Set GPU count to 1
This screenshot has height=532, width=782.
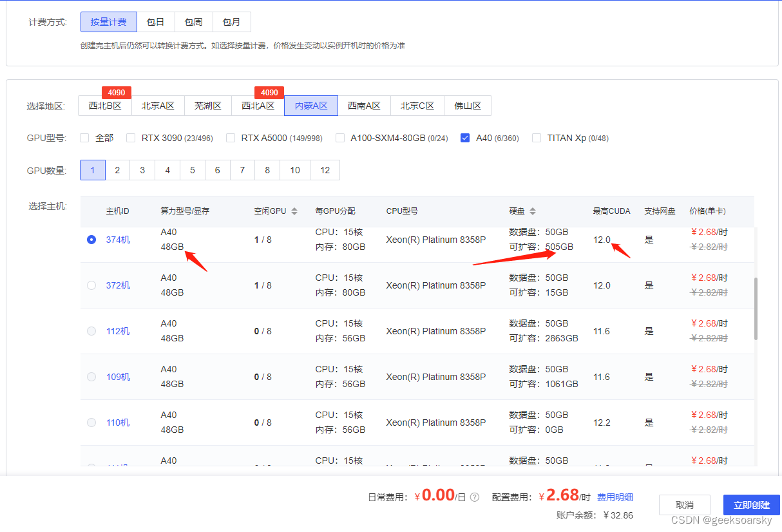pyautogui.click(x=93, y=170)
